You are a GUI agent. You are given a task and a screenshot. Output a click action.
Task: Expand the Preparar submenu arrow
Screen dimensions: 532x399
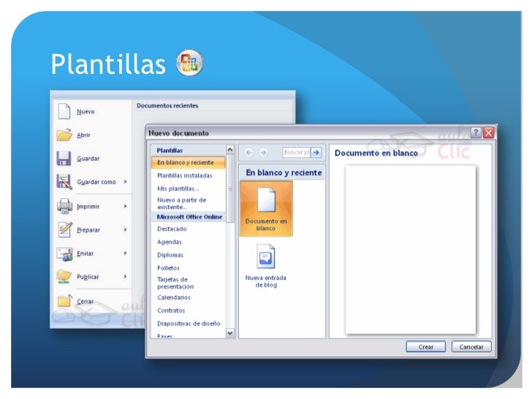[125, 229]
